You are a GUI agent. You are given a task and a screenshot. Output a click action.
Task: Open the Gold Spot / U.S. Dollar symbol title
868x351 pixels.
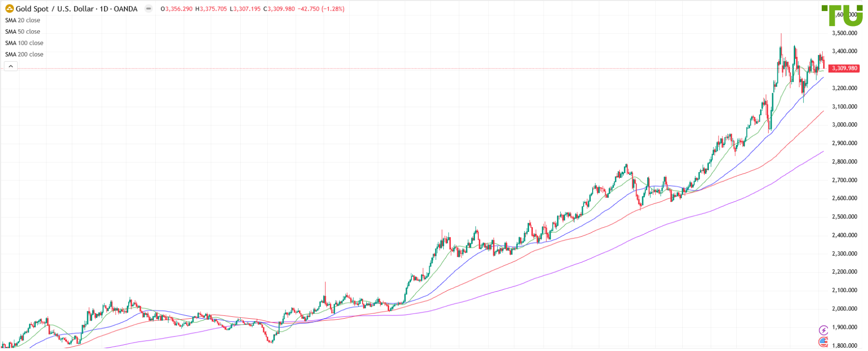click(x=77, y=9)
